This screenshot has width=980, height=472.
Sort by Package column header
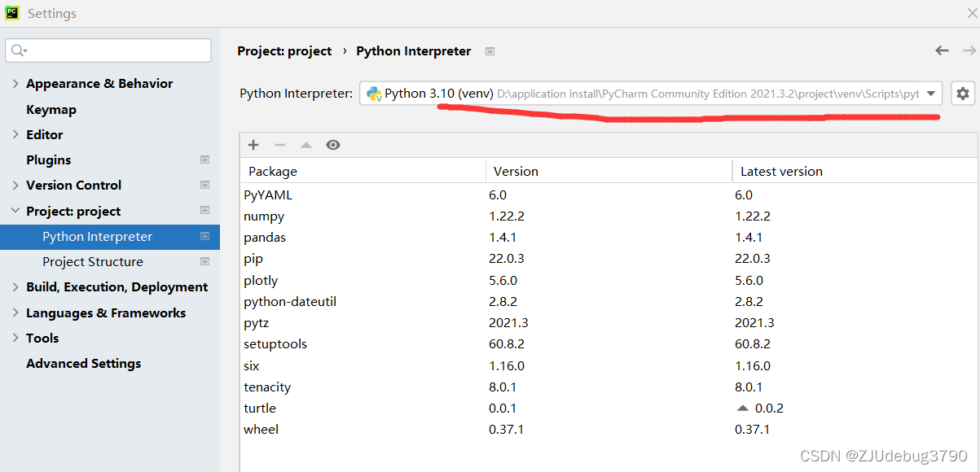(x=363, y=172)
